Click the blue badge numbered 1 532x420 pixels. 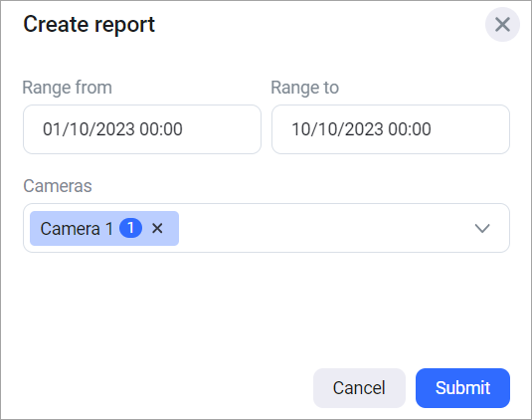tap(130, 228)
